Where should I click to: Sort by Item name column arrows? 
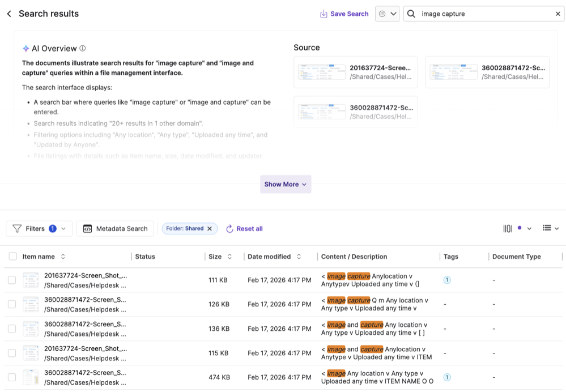click(63, 257)
